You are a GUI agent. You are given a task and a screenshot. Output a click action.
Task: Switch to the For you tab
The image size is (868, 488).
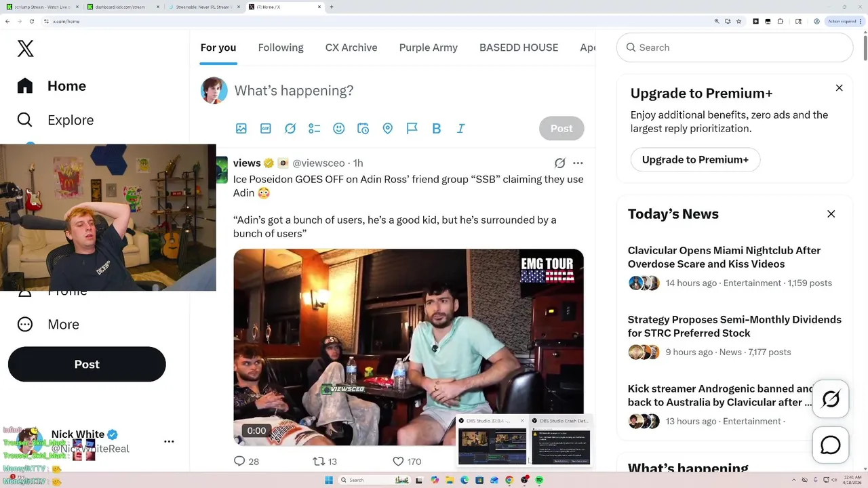[x=218, y=47]
